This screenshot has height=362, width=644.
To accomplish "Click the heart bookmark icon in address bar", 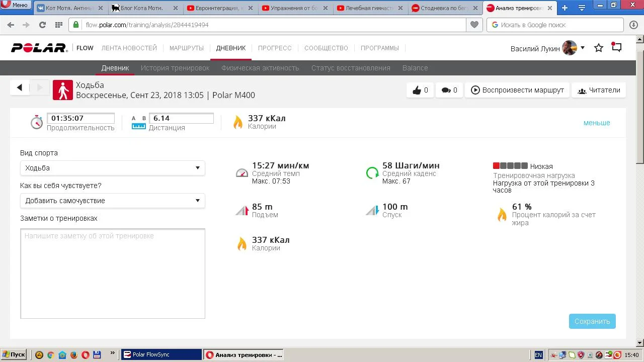I will (x=474, y=25).
